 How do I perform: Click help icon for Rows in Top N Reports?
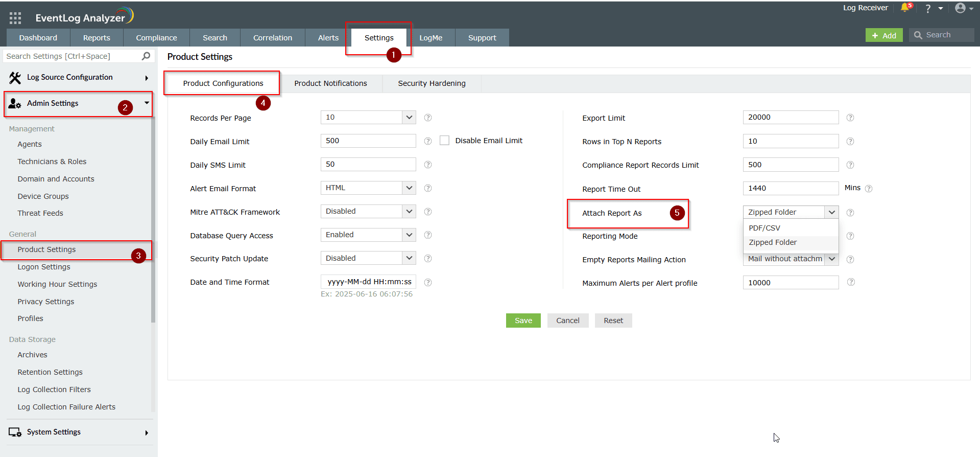pos(850,141)
